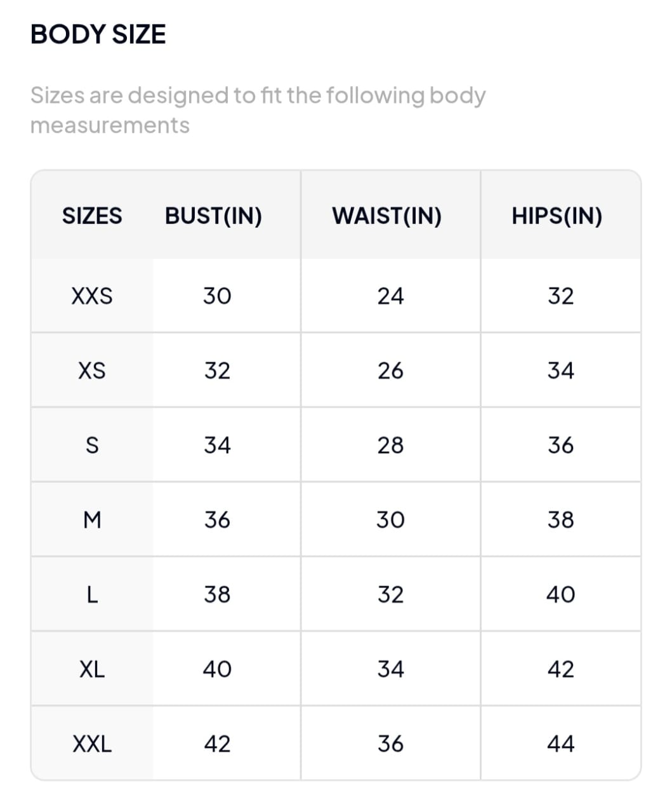
Task: Click the XS waist value 26
Action: (x=390, y=370)
